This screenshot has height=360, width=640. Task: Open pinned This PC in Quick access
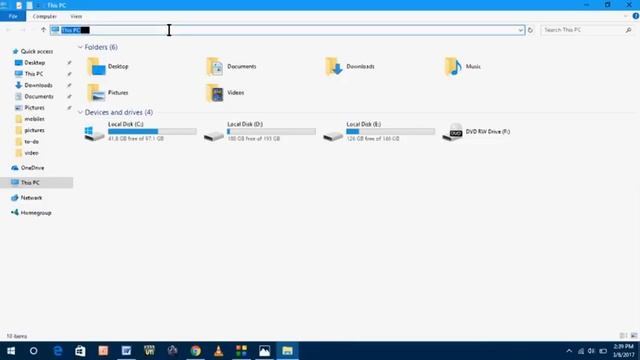tap(33, 74)
